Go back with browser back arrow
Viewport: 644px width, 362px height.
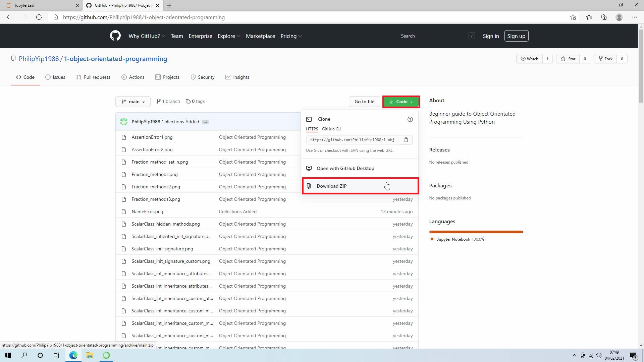coord(9,17)
